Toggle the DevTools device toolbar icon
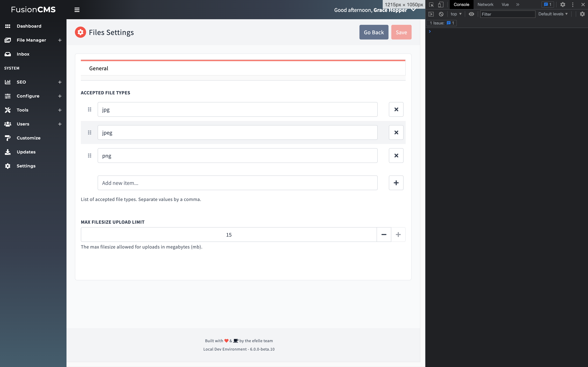 pos(440,5)
